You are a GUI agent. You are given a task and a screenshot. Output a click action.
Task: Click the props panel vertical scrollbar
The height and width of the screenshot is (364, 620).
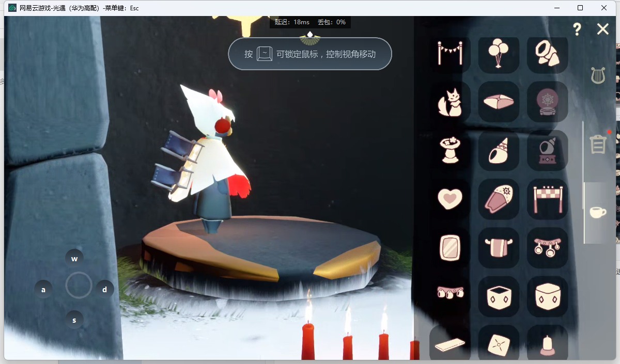click(584, 181)
